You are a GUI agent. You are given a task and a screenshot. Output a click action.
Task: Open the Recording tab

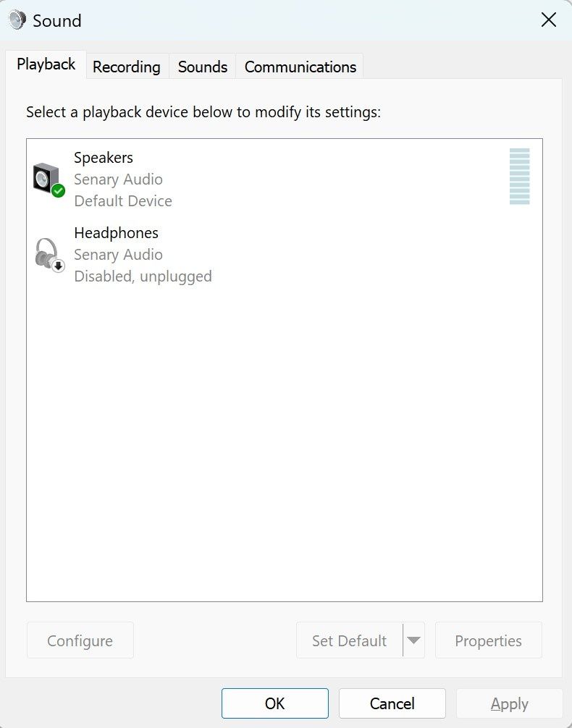point(127,67)
